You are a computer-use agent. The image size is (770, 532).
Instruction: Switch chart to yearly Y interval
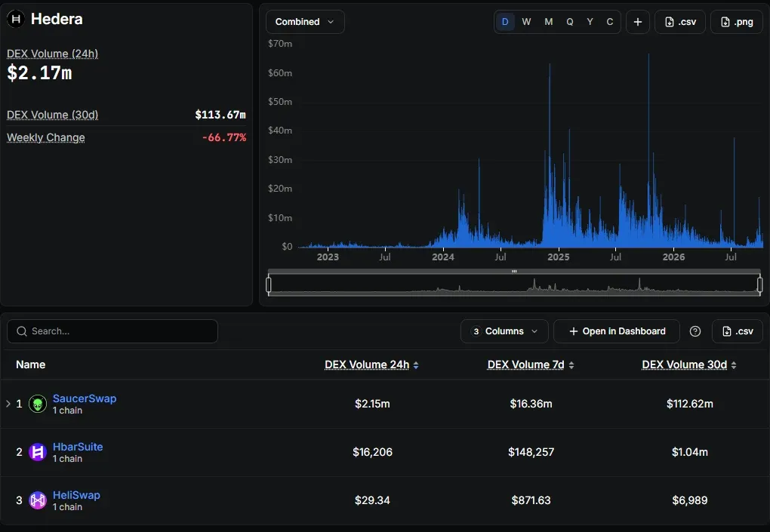[x=590, y=22]
